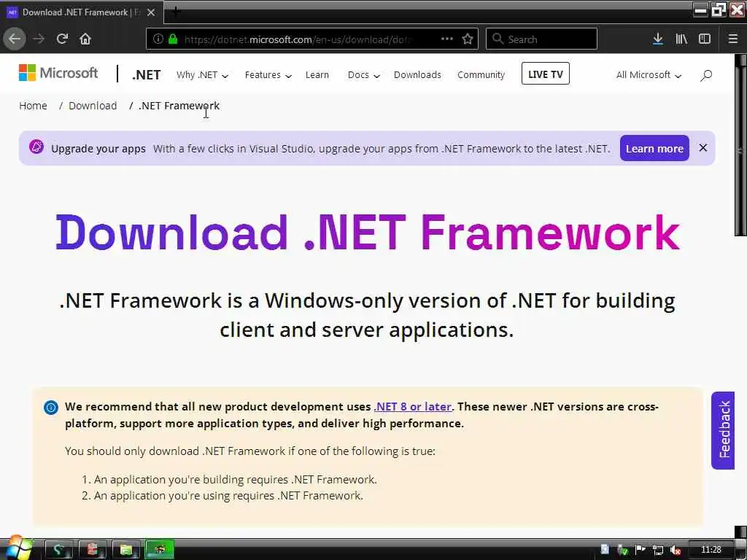Go back with the browser back arrow

pyautogui.click(x=15, y=39)
